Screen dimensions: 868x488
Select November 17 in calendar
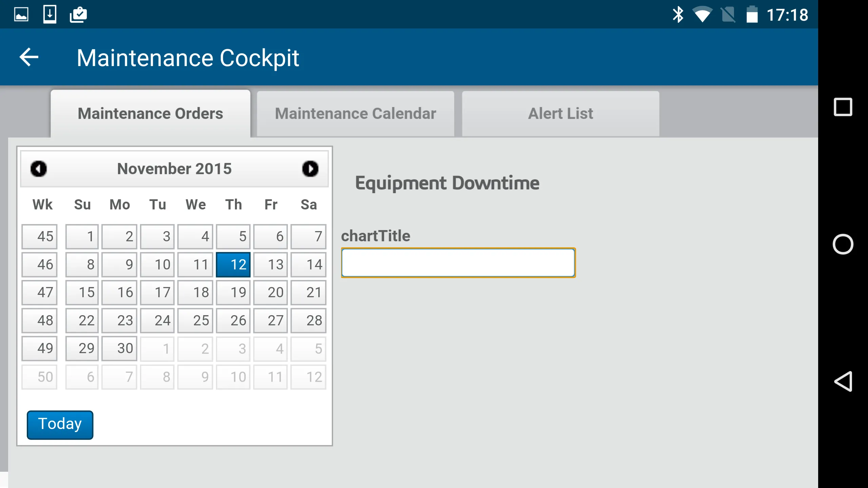pos(157,292)
